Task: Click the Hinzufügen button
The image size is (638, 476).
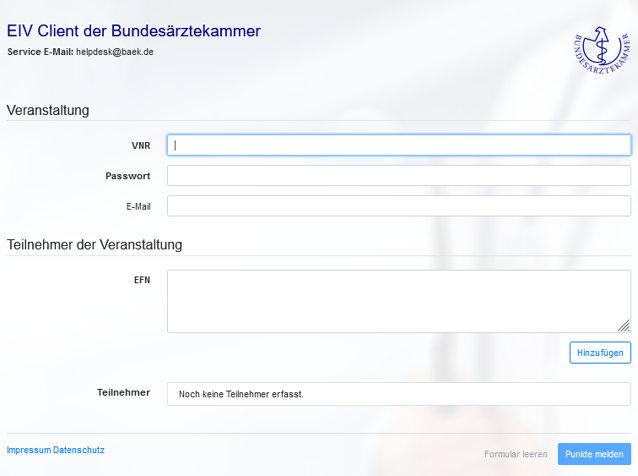Action: (600, 353)
